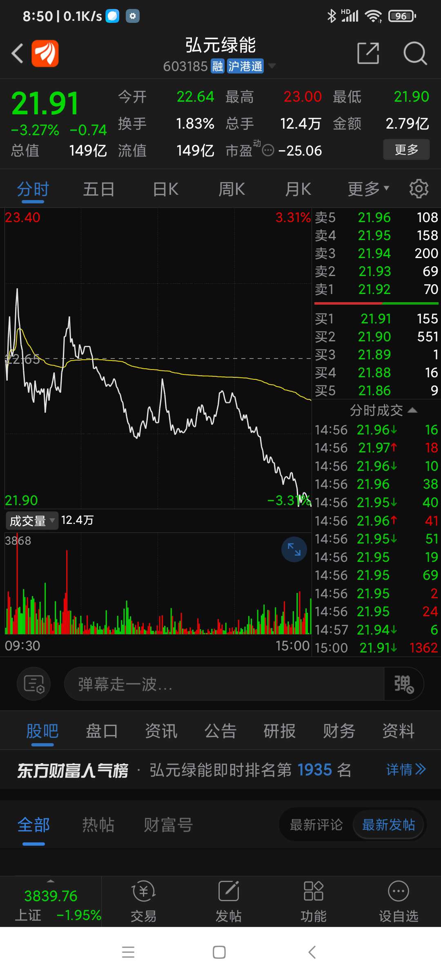The image size is (441, 980).
Task: Collapse the 分时成交 list arrow
Action: [412, 410]
